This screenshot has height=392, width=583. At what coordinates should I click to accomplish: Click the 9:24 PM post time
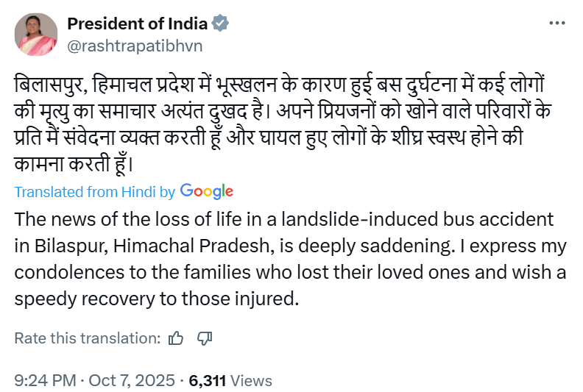[x=45, y=381]
